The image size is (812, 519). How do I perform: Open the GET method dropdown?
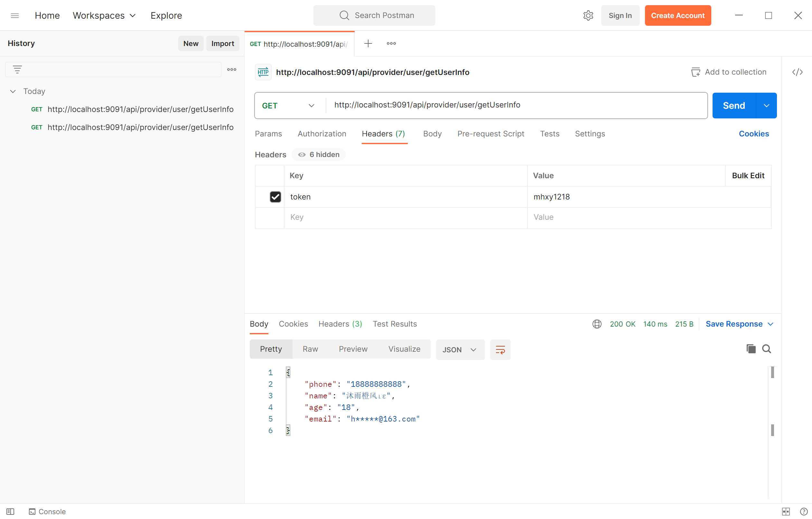[x=288, y=106]
